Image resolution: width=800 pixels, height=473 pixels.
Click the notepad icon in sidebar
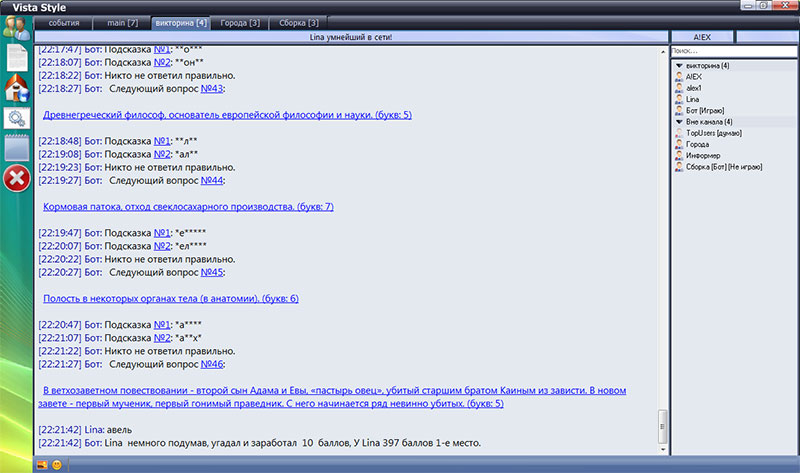(17, 148)
